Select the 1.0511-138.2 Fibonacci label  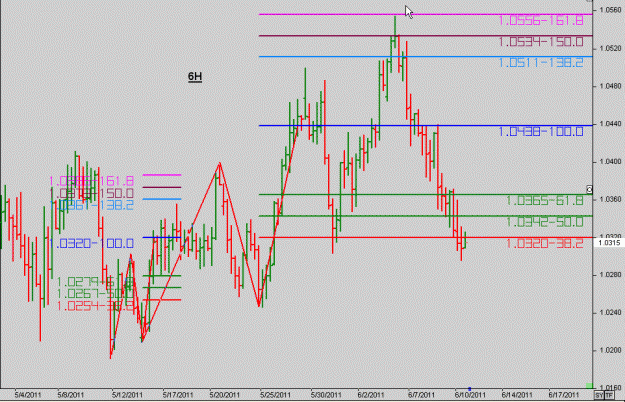point(541,63)
